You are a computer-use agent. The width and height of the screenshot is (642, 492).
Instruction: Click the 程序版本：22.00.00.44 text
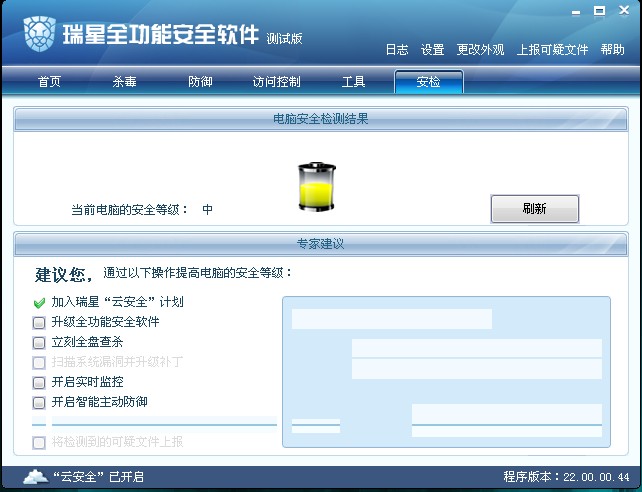click(x=566, y=477)
